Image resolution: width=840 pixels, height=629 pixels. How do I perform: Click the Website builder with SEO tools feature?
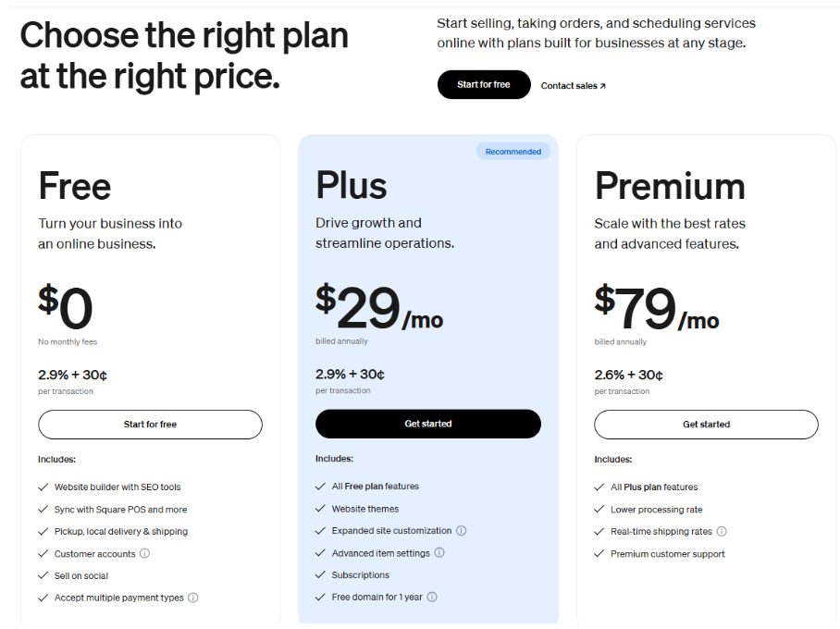(x=117, y=487)
